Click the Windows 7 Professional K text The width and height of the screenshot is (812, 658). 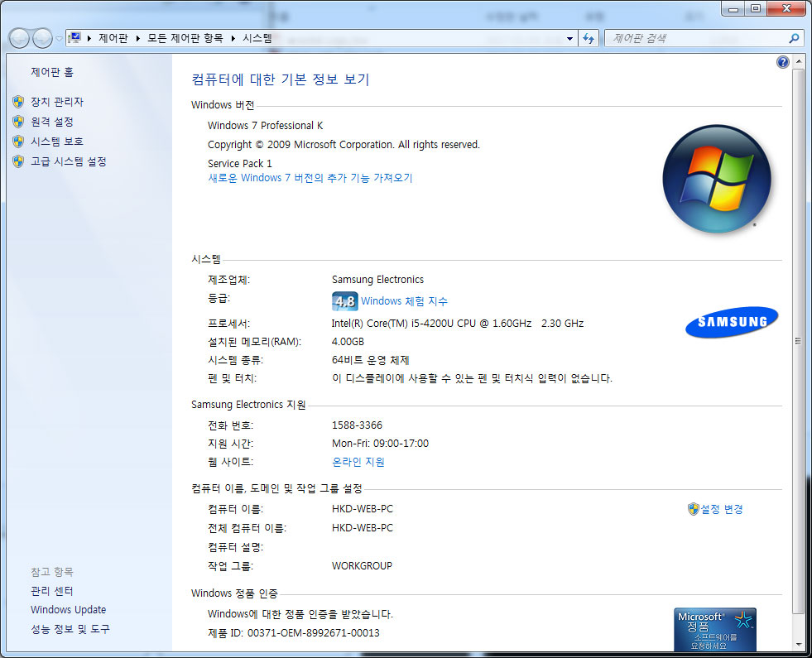tap(265, 125)
